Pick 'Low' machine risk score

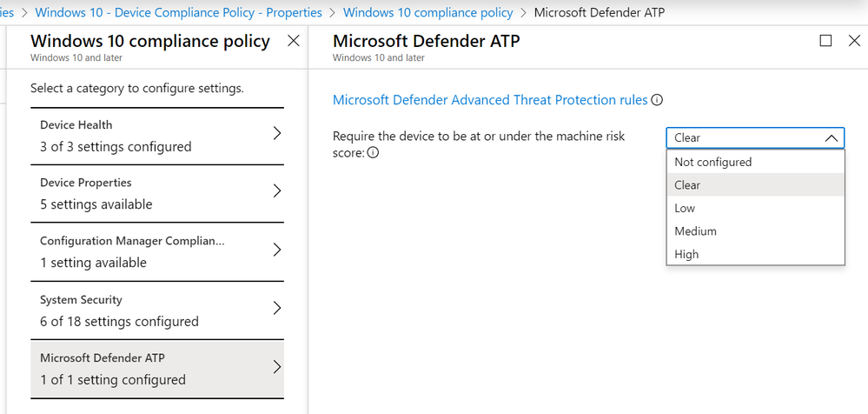click(756, 209)
